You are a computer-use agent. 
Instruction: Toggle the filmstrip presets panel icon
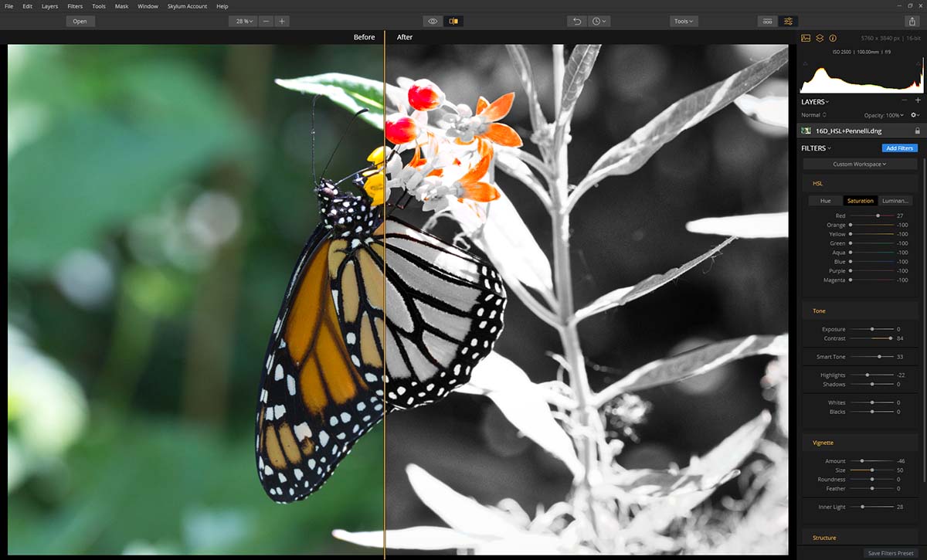pos(767,21)
